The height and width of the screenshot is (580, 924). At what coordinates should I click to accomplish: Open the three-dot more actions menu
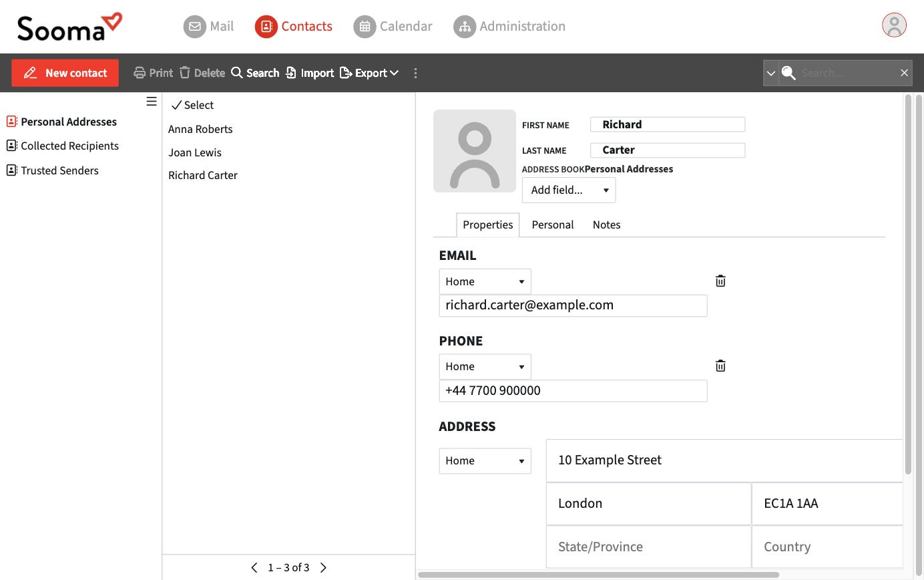415,73
